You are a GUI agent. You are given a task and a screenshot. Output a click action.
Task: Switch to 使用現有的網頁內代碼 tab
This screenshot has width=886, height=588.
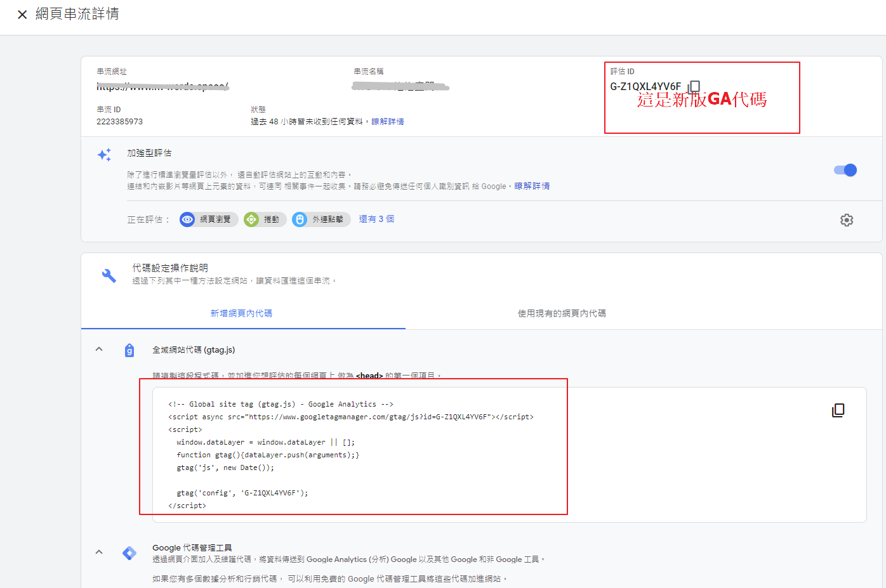[562, 313]
